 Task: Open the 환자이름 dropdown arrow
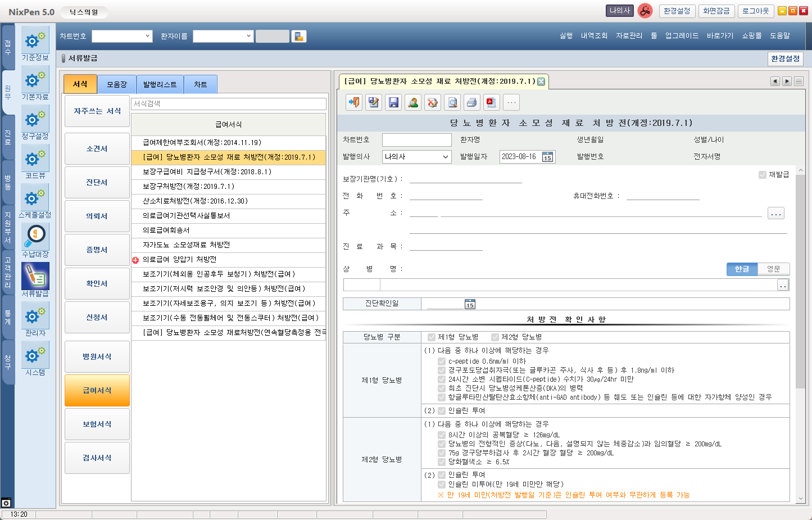pos(248,36)
